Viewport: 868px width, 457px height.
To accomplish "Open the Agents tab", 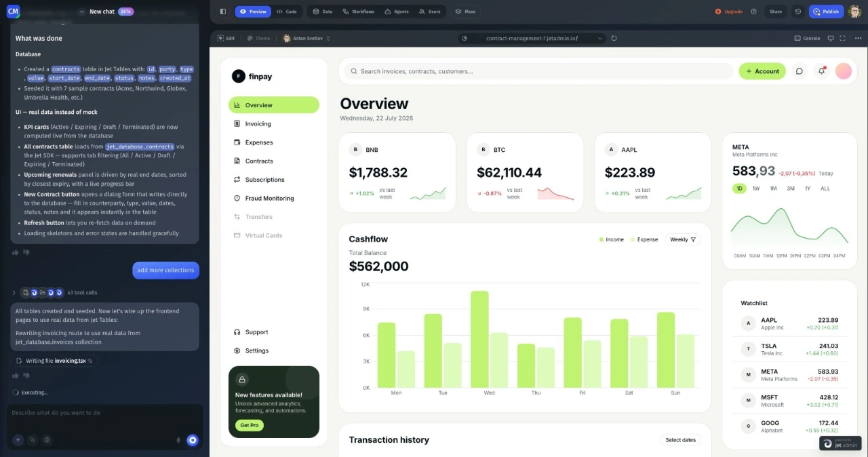I will (x=397, y=12).
